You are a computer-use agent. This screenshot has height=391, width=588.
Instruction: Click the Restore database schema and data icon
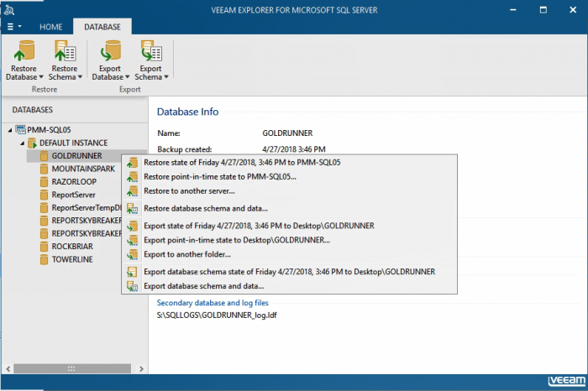tap(132, 209)
